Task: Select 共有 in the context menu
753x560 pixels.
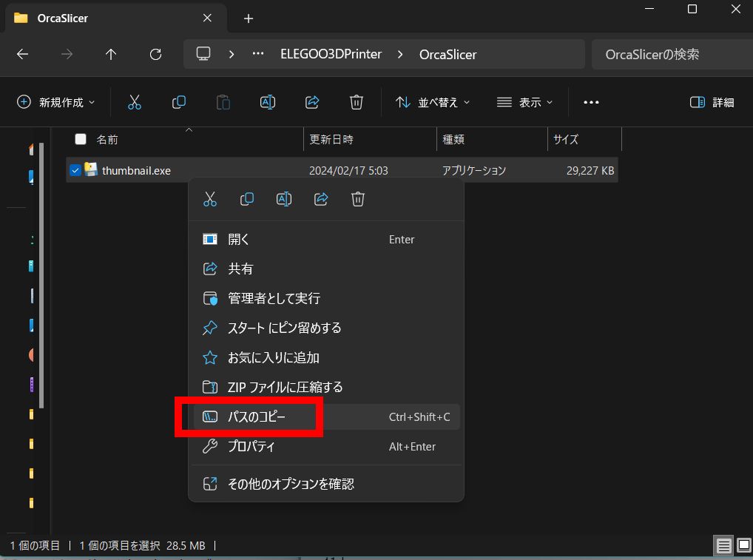Action: click(x=326, y=269)
